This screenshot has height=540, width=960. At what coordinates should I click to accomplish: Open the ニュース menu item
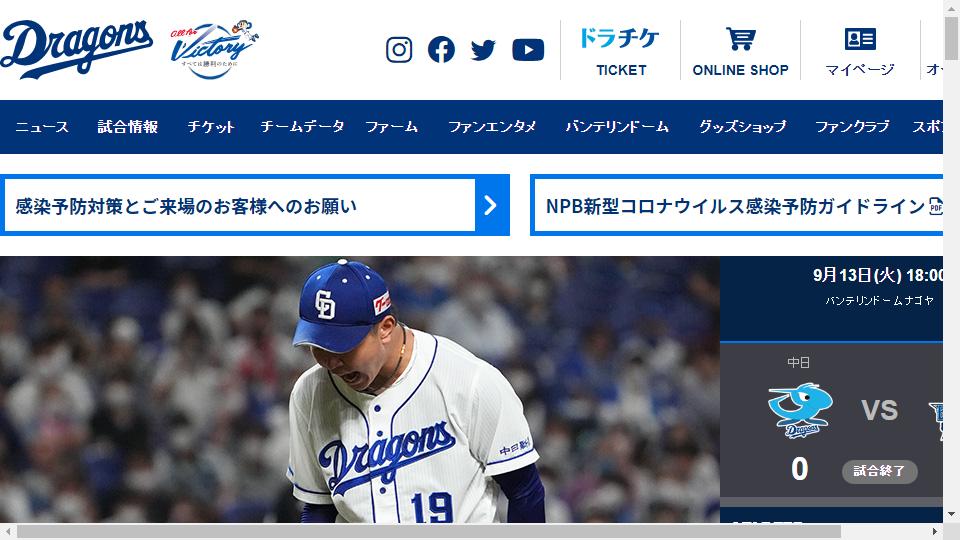pyautogui.click(x=42, y=127)
